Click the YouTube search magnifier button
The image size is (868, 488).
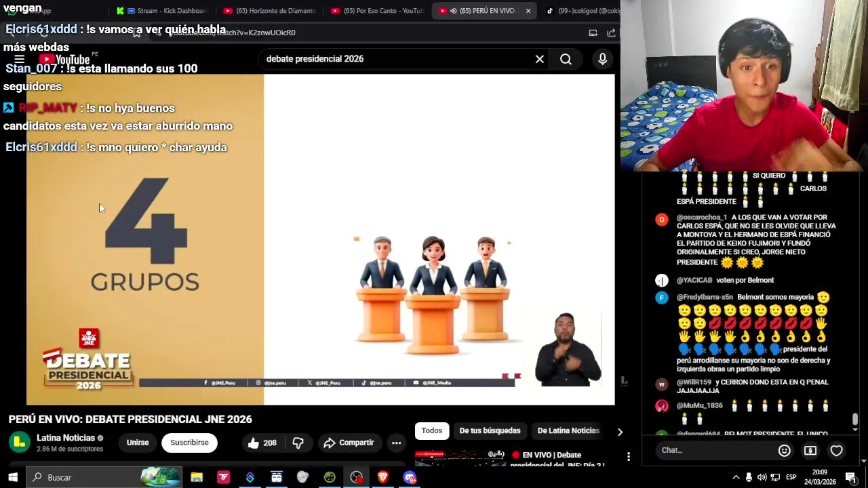click(566, 59)
